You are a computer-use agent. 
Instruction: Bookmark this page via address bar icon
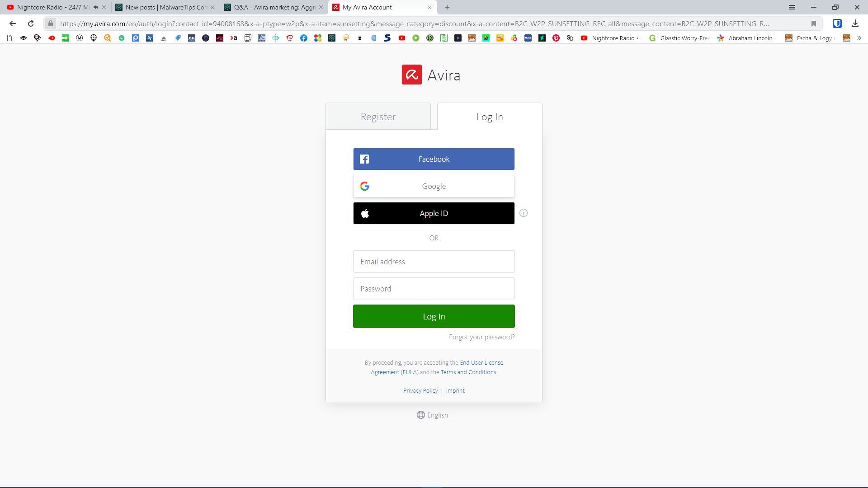coord(813,23)
